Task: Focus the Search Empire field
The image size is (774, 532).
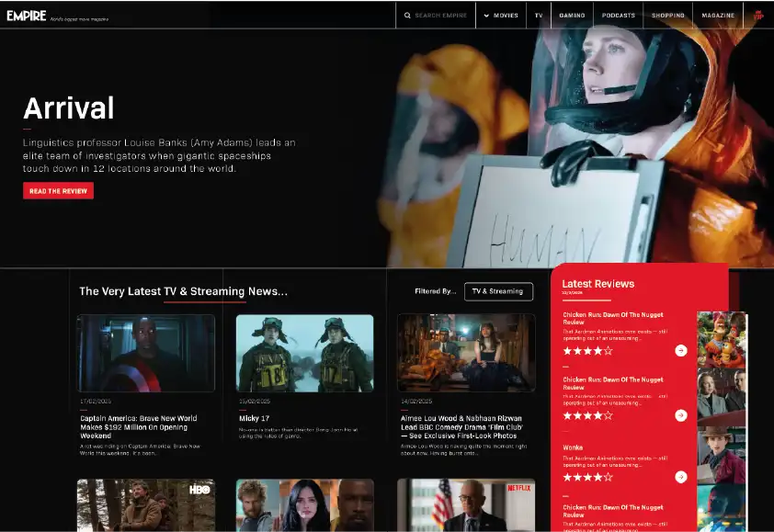Action: (436, 16)
